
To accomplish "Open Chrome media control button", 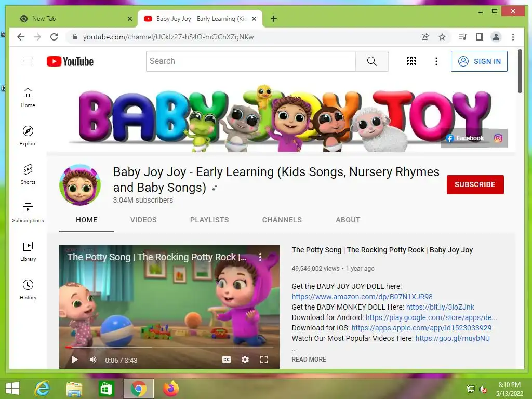I will (x=462, y=37).
